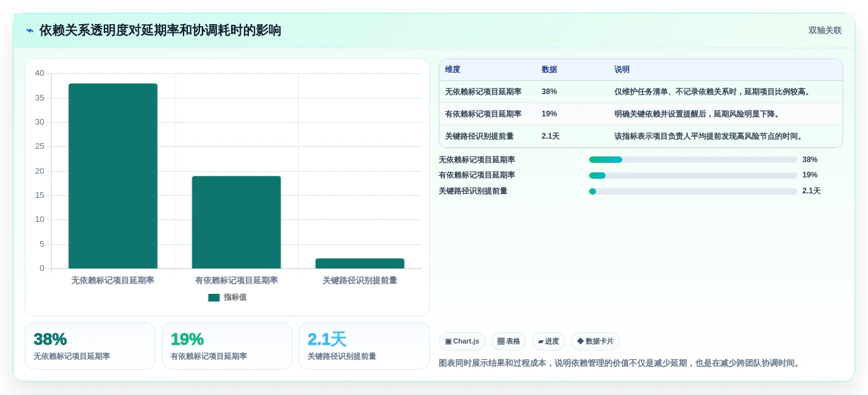This screenshot has height=395, width=868.
Task: Click the 38% cell in the table
Action: (x=549, y=92)
